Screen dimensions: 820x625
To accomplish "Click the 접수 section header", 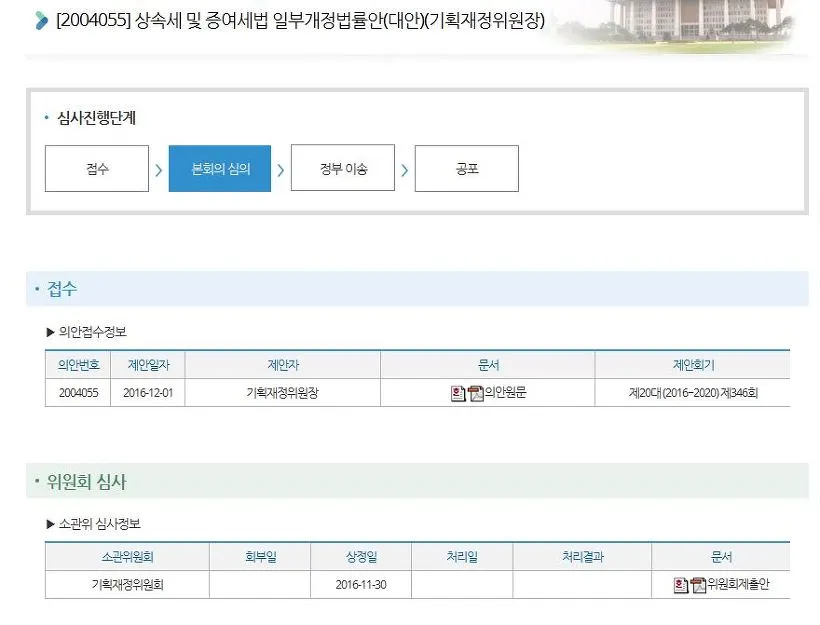I will 417,289.
